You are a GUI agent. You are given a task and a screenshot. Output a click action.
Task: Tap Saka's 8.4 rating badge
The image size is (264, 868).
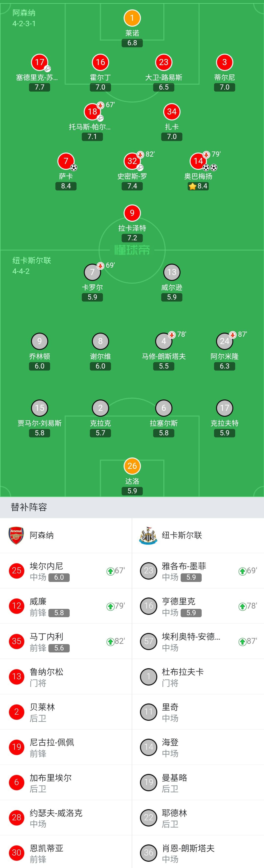tap(66, 186)
